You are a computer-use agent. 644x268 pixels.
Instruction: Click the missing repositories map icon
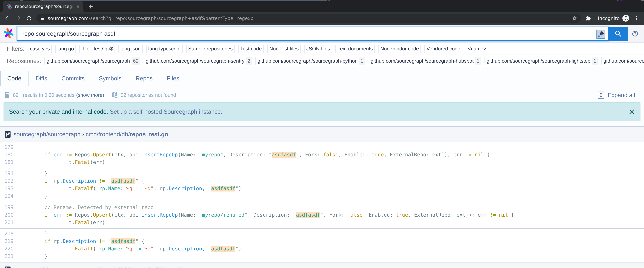coord(115,95)
